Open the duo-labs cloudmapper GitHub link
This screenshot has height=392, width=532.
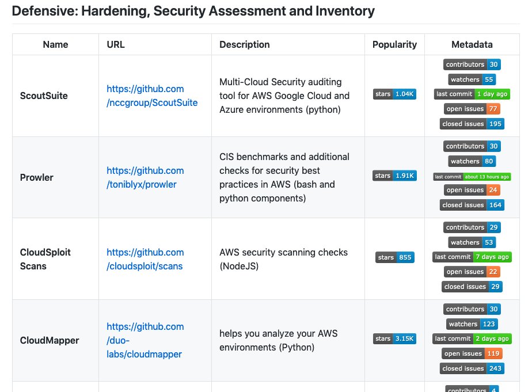coord(145,340)
